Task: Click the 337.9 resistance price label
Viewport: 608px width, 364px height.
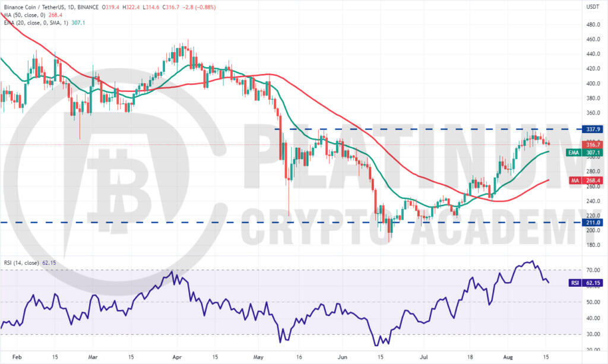Action: click(x=593, y=129)
